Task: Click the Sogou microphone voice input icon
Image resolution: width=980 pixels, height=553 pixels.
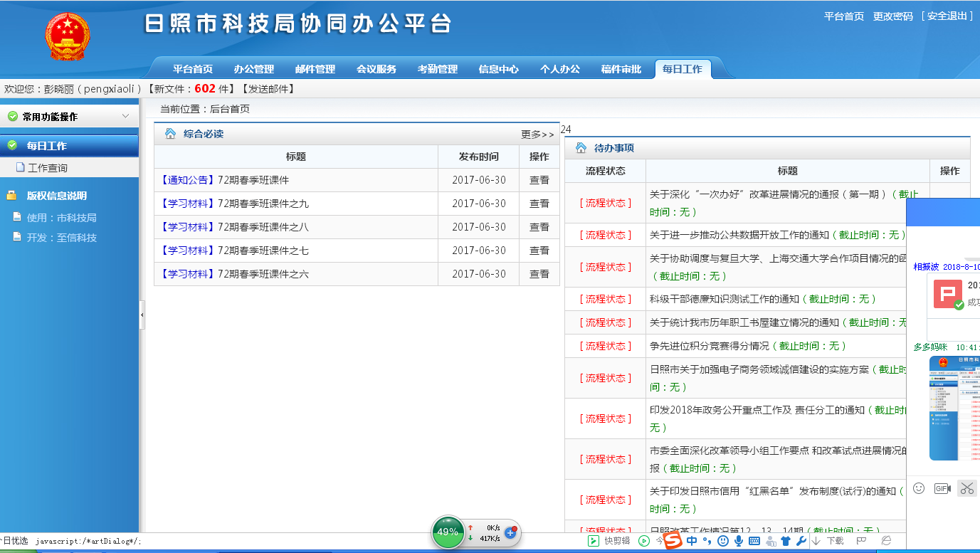Action: (x=739, y=541)
